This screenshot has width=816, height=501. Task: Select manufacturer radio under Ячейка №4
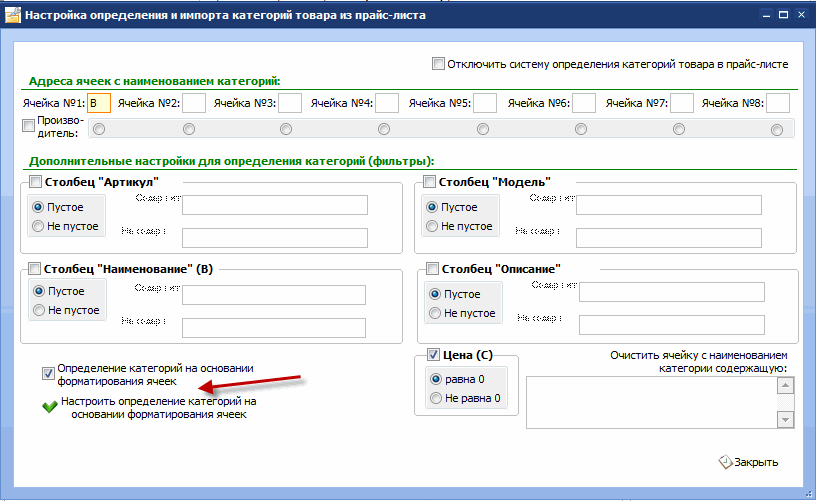click(x=384, y=129)
